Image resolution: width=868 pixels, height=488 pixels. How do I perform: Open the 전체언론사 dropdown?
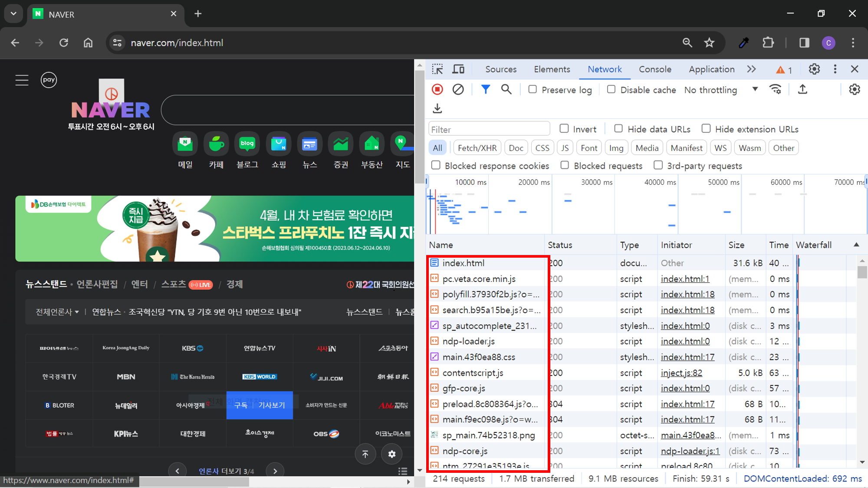(57, 312)
